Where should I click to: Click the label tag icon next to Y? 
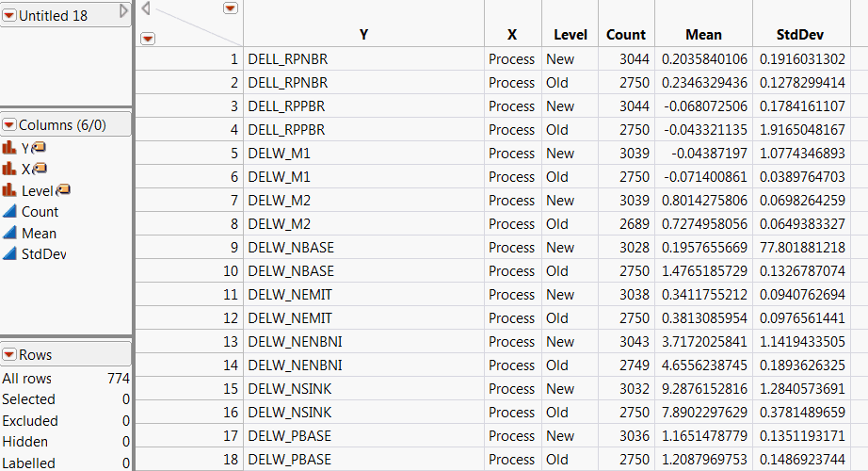click(40, 148)
